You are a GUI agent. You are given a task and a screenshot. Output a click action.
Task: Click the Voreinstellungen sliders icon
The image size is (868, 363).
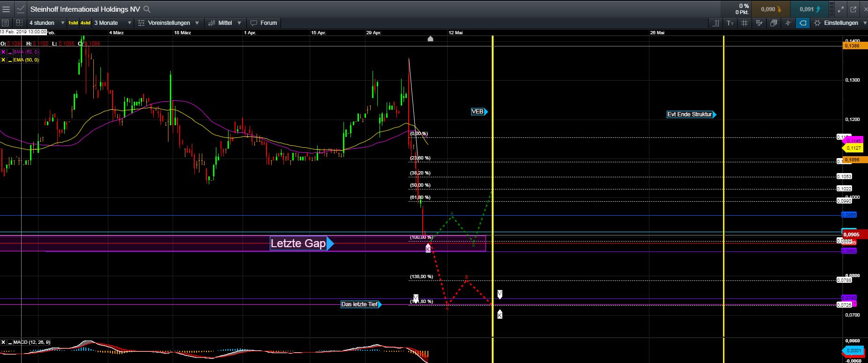click(x=141, y=23)
